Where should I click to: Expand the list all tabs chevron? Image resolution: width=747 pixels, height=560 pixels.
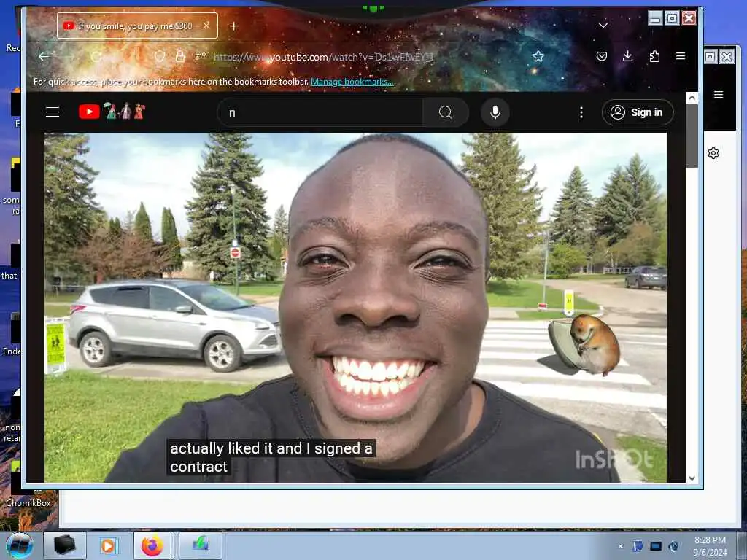603,26
